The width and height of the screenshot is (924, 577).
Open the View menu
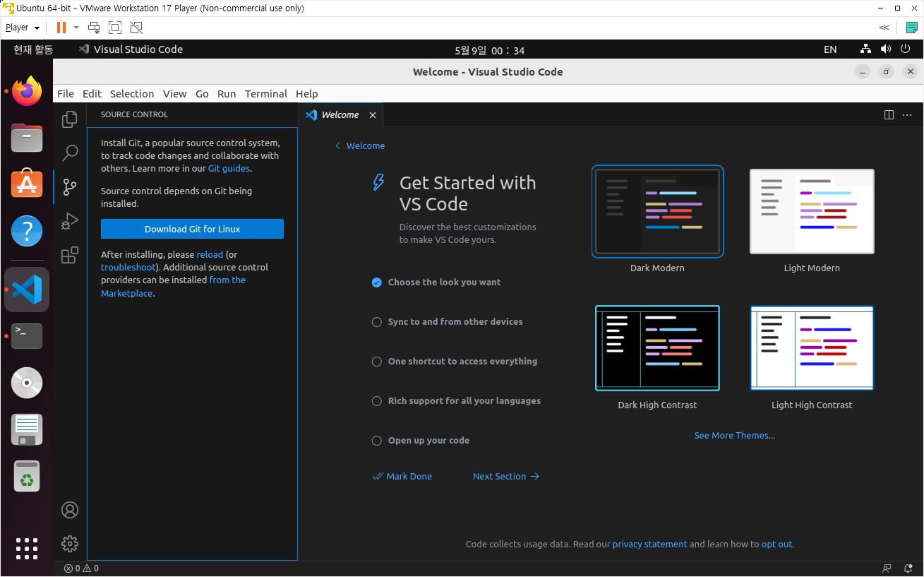click(x=175, y=94)
